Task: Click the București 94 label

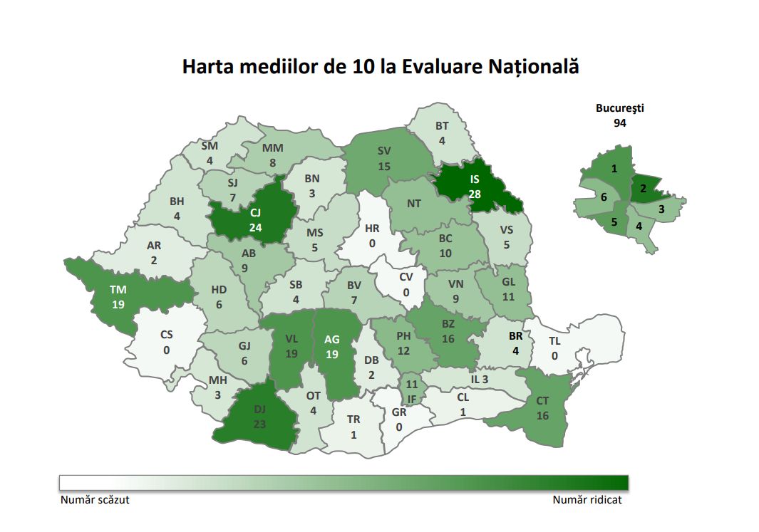Action: tap(619, 115)
